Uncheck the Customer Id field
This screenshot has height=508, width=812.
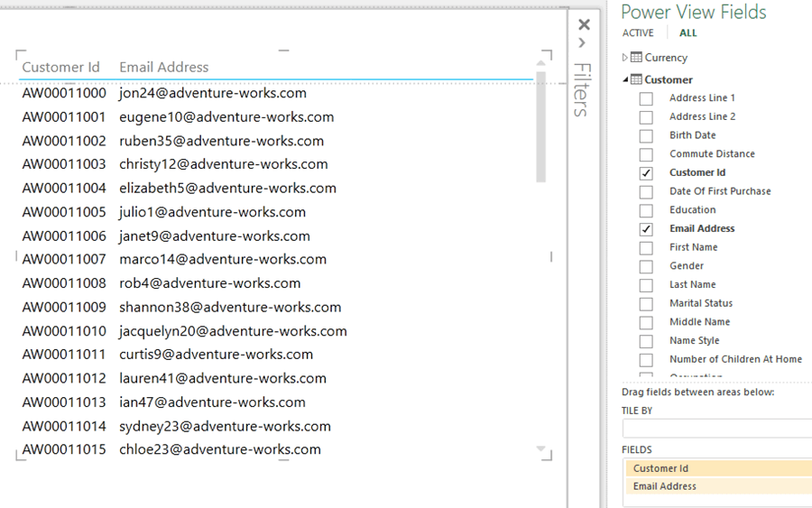point(646,173)
